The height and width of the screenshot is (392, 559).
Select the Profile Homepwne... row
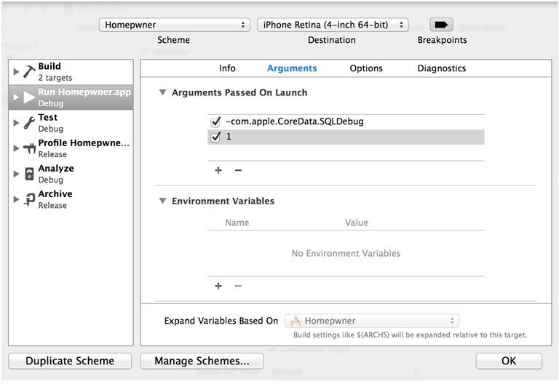pos(71,148)
